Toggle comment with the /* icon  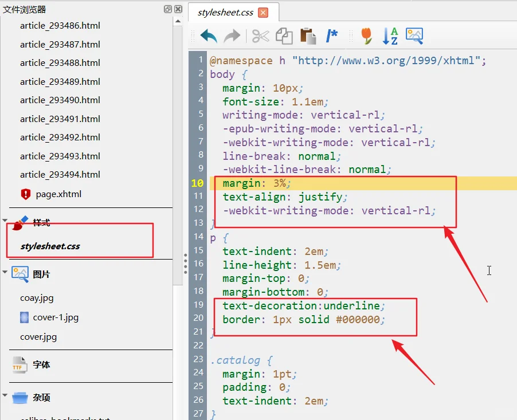[x=332, y=36]
